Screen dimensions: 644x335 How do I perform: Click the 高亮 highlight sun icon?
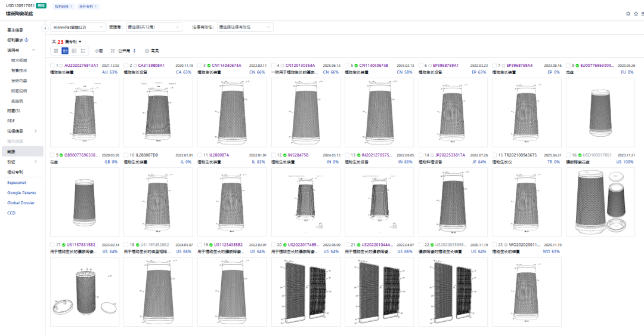[x=147, y=51]
